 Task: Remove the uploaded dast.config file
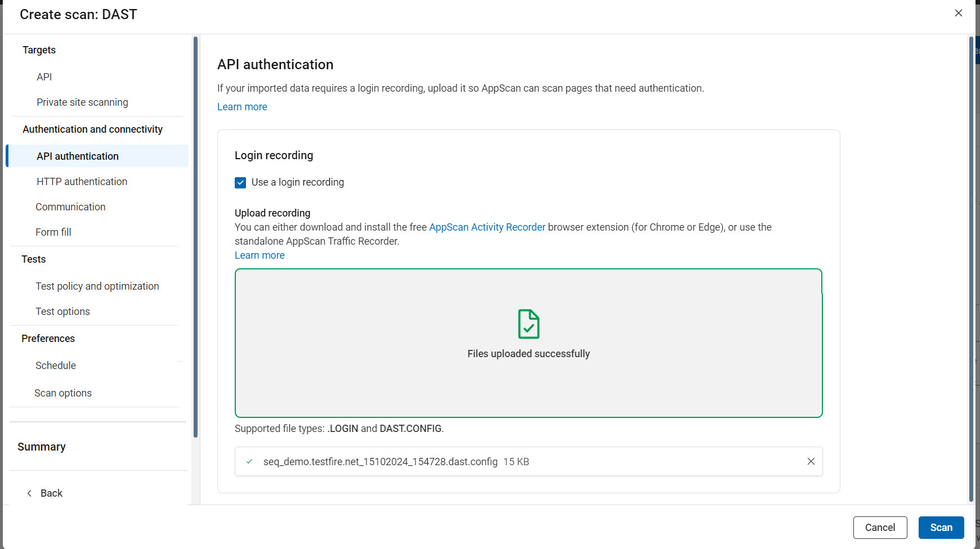(x=811, y=461)
